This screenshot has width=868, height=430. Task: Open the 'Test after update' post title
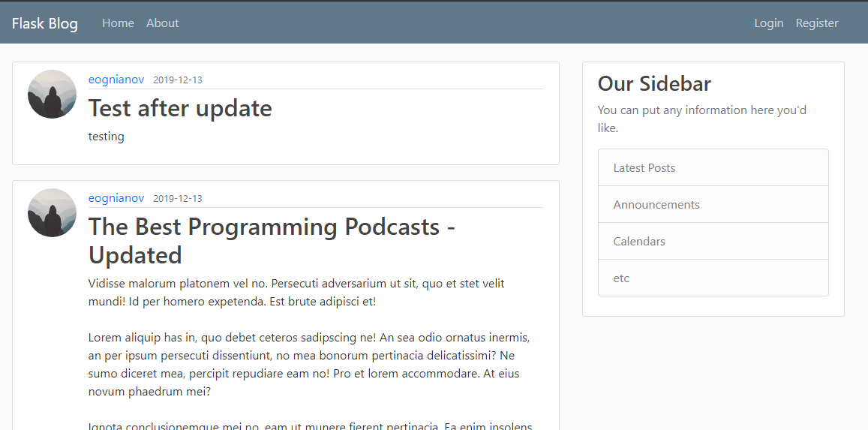pos(180,108)
